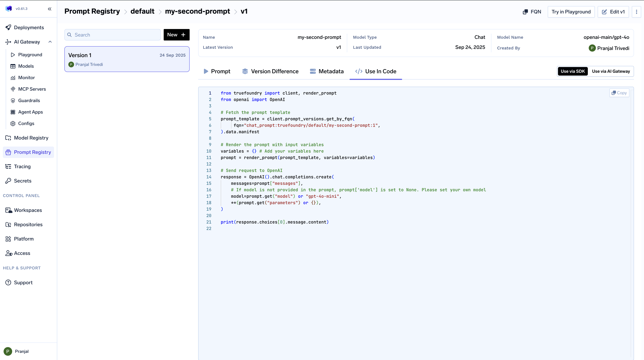The width and height of the screenshot is (644, 360).
Task: Switch to the Version Difference tab
Action: tap(270, 71)
